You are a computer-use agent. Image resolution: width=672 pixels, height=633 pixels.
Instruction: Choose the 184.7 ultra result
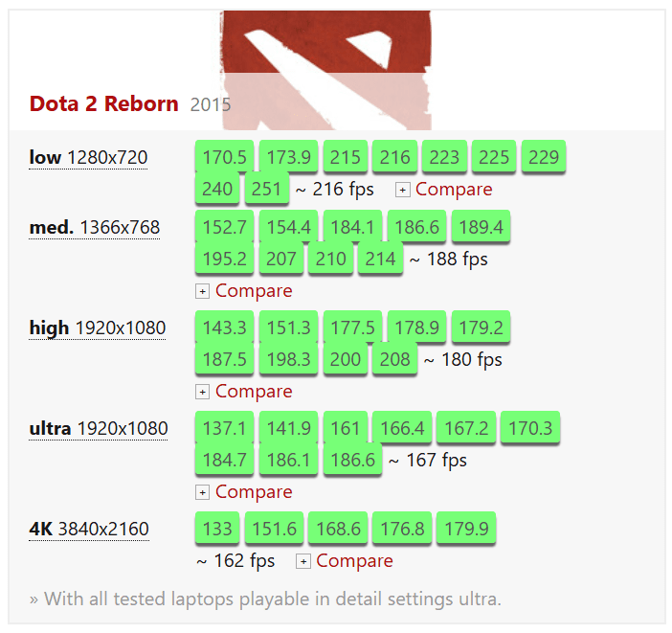(x=224, y=460)
